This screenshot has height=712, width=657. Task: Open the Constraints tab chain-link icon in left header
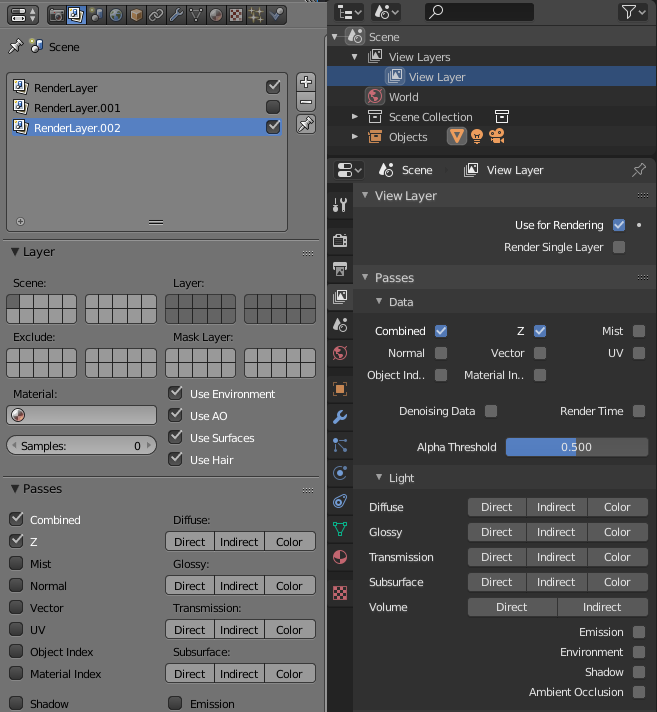coord(156,15)
